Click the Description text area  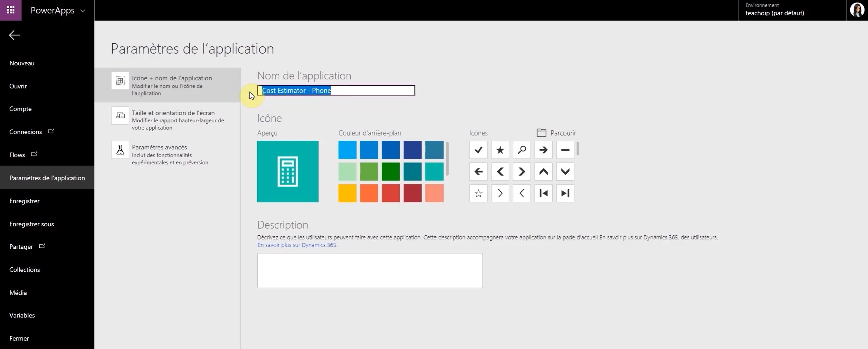370,271
